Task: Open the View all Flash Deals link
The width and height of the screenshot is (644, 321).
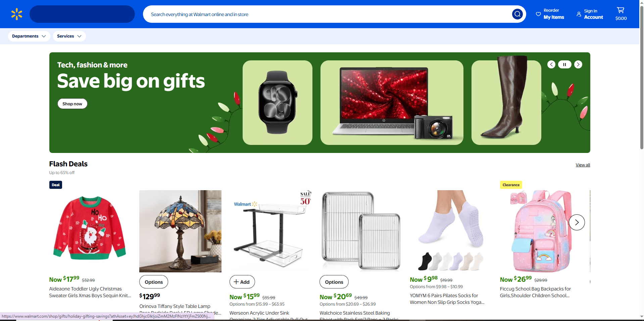Action: (583, 165)
